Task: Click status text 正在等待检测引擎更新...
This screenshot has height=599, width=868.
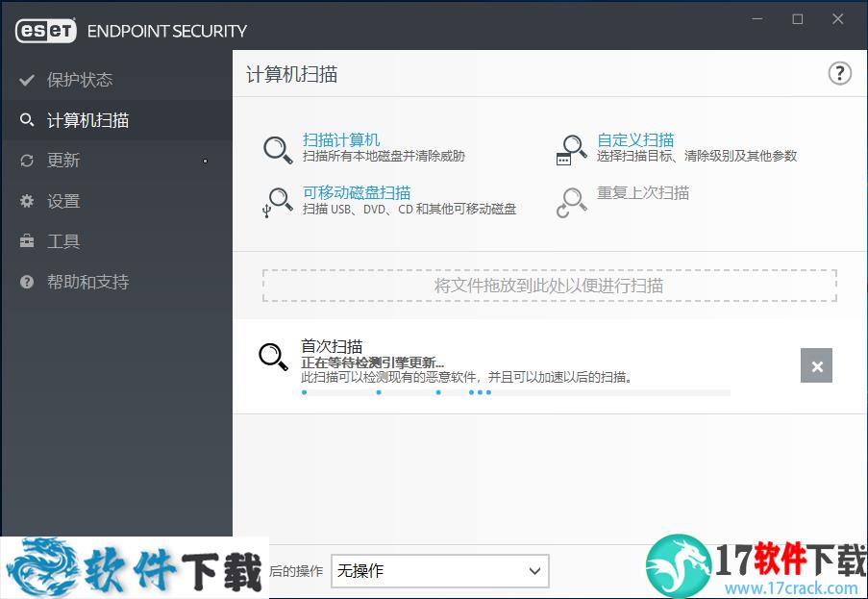Action: [x=372, y=363]
